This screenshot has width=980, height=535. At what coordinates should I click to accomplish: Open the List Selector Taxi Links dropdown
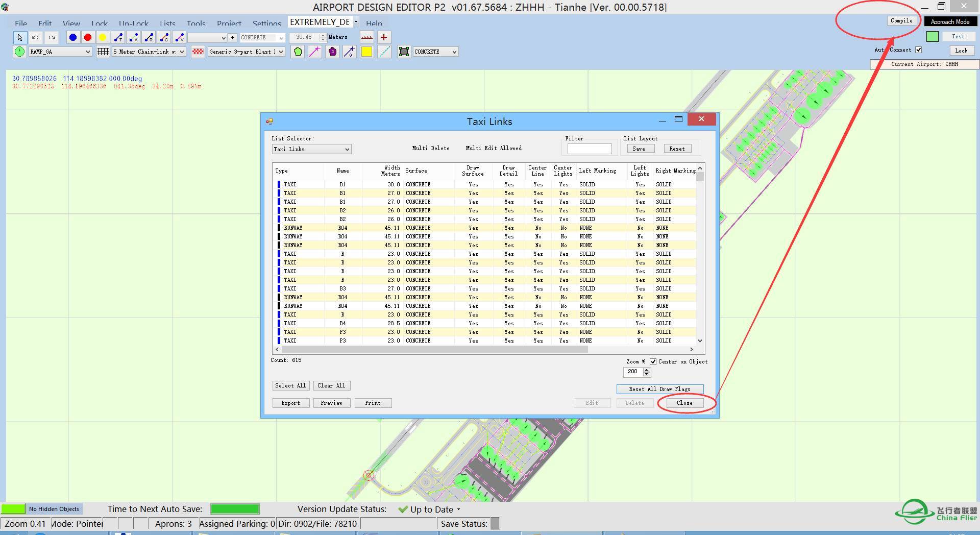[x=311, y=149]
